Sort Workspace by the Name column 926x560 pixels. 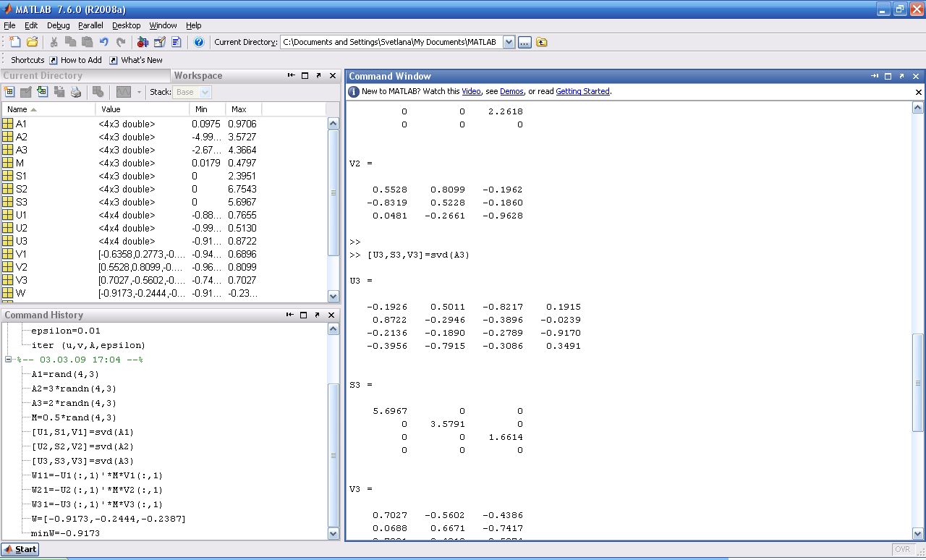pyautogui.click(x=48, y=109)
